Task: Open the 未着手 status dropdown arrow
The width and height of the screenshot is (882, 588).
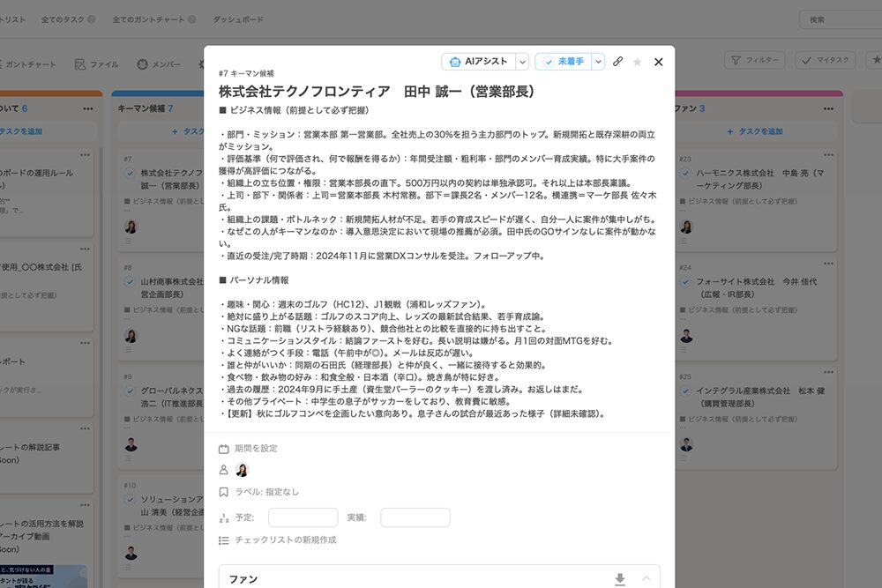Action: (599, 62)
